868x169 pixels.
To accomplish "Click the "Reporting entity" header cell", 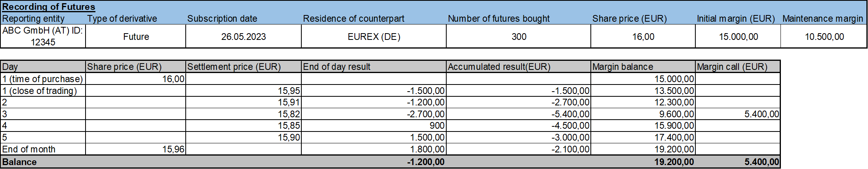I will pos(33,19).
